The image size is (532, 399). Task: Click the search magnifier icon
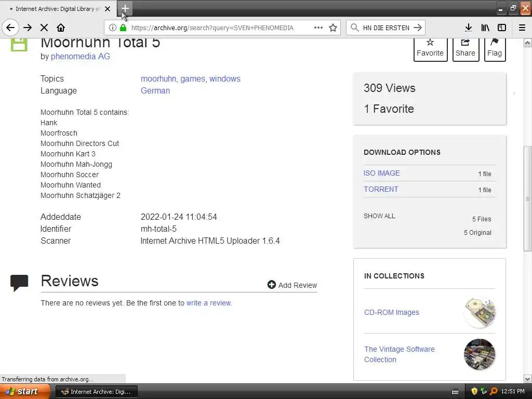coord(354,28)
